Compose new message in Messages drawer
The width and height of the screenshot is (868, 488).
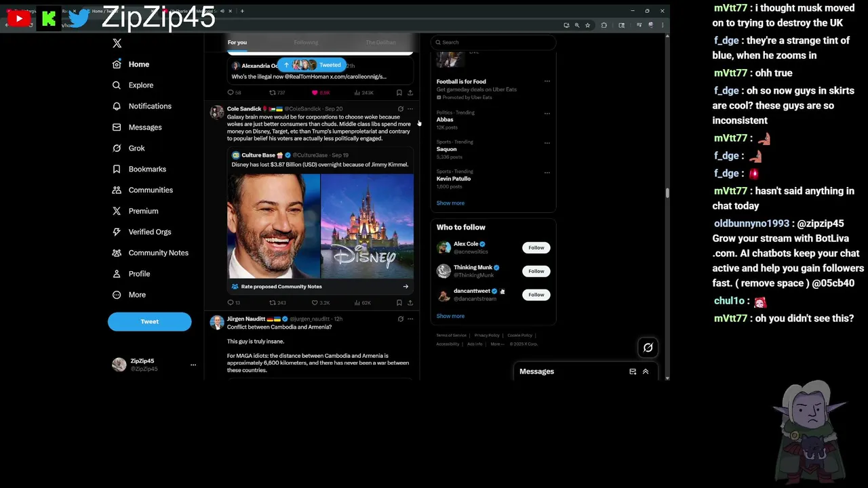click(633, 371)
